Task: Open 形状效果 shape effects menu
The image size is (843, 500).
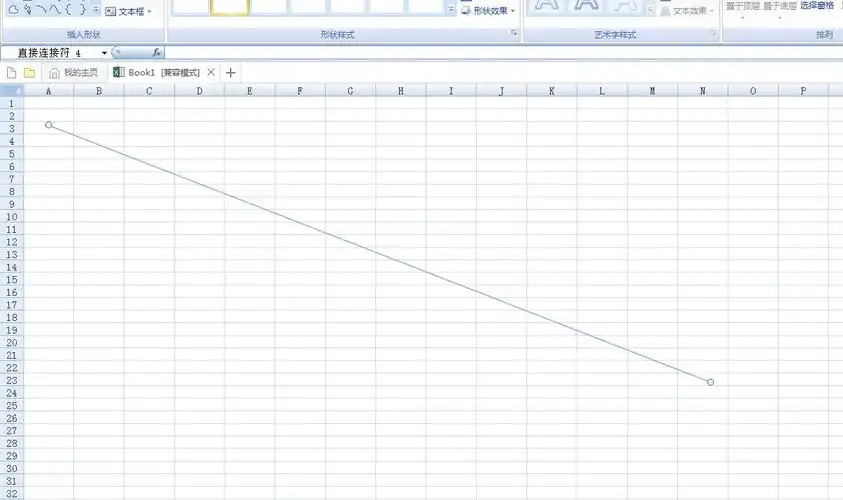Action: coord(488,11)
